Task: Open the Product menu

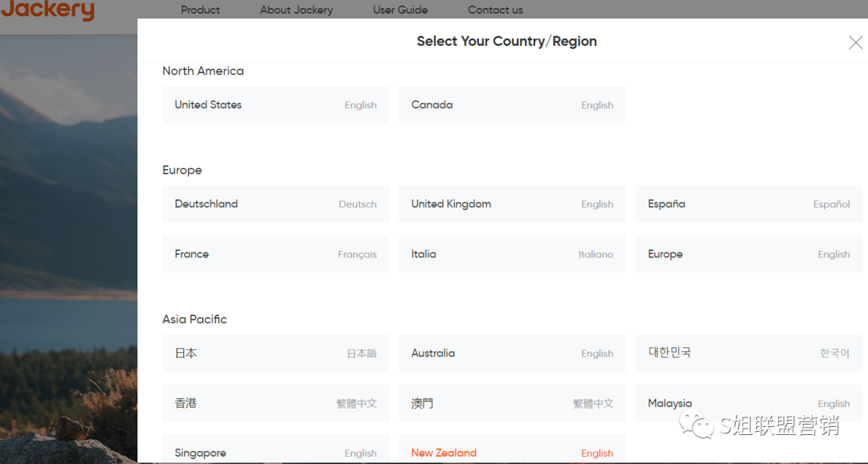Action: (200, 10)
